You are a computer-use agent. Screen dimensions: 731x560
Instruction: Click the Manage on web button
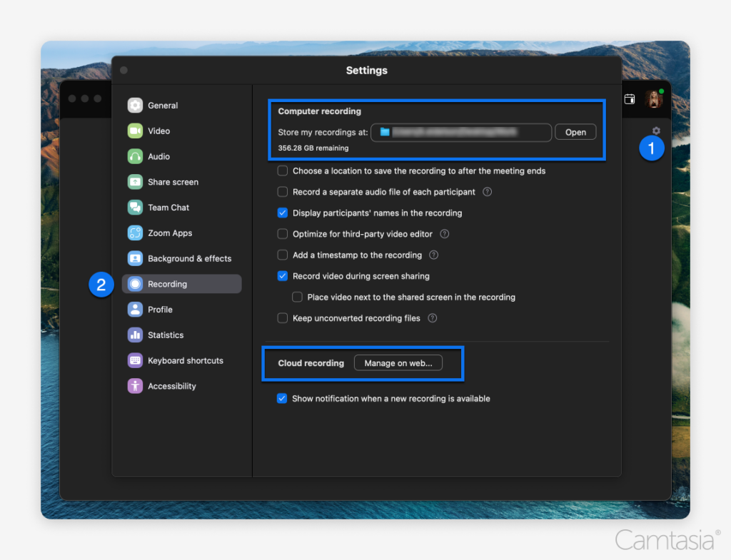pos(398,363)
